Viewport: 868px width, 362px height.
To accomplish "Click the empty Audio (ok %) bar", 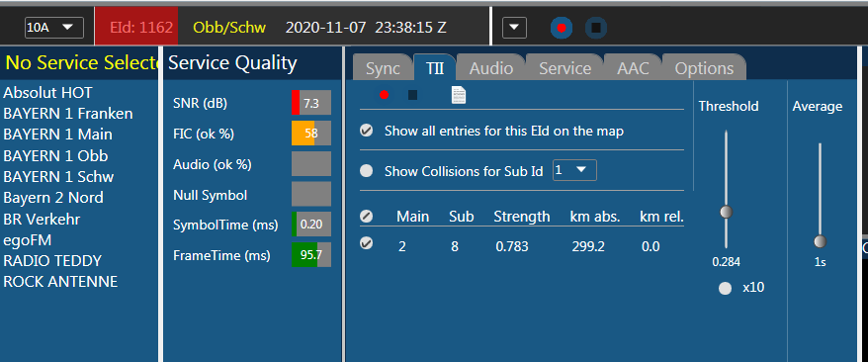I will (x=311, y=164).
